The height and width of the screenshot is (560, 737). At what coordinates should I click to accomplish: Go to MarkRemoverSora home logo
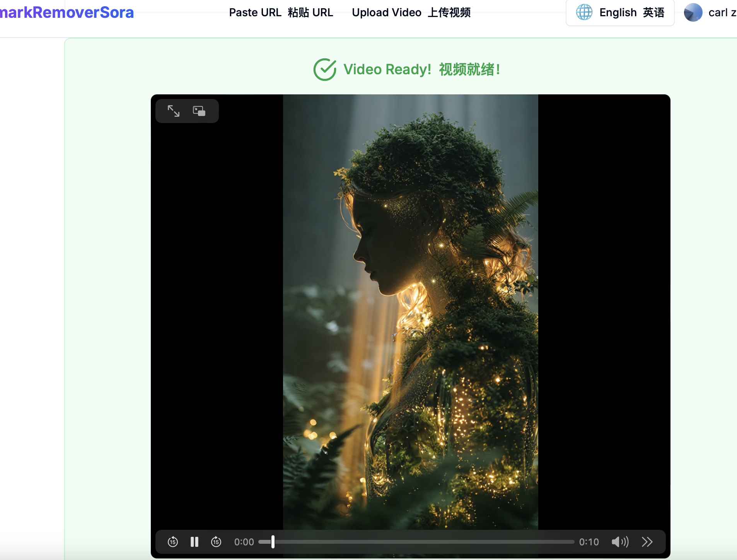click(67, 12)
